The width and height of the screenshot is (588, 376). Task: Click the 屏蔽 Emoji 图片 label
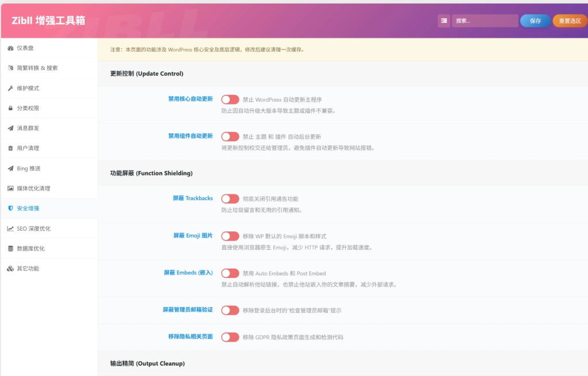coord(193,235)
